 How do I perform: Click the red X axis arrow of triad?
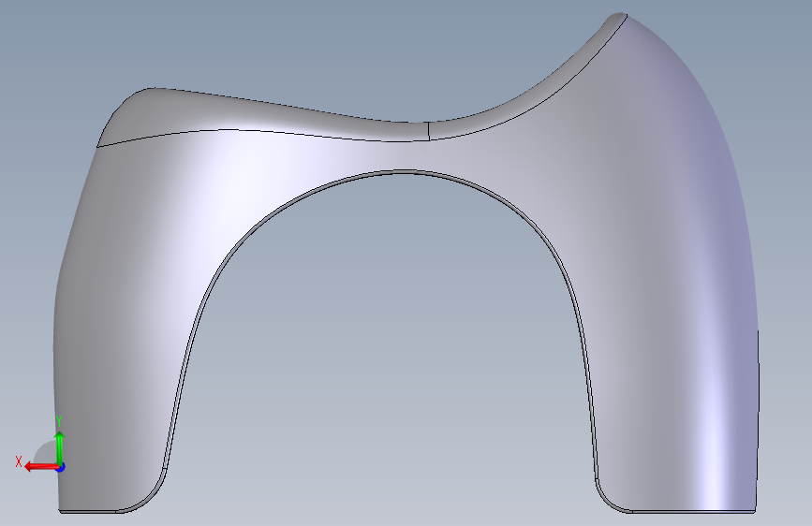click(41, 467)
